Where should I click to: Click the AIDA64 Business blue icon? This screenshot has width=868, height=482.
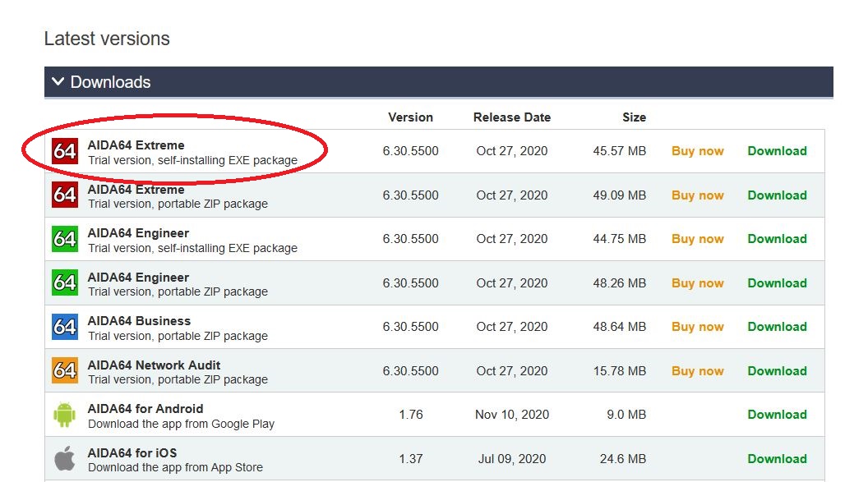coord(65,327)
